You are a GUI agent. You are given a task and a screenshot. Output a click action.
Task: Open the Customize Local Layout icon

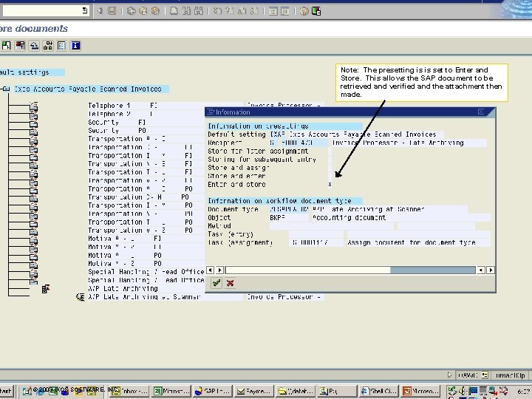[316, 11]
